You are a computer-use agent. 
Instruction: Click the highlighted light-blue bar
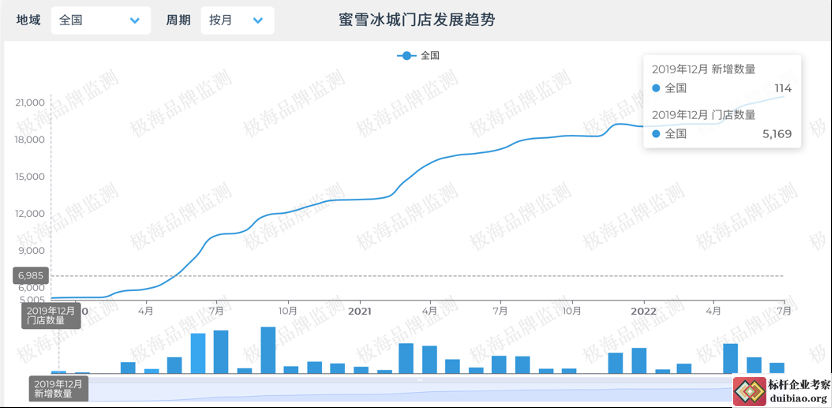click(198, 353)
